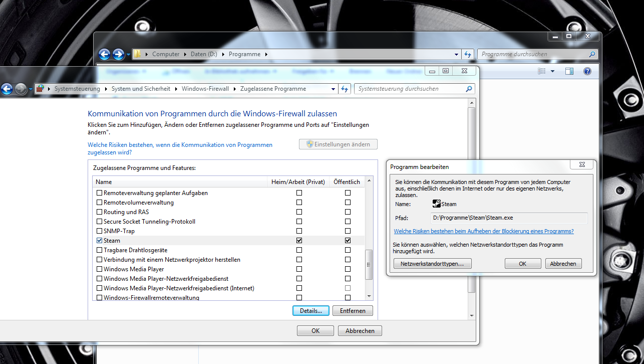Screen dimensions: 644x364
Task: Click the allowed programs list scrollbar thumb
Action: [x=370, y=265]
